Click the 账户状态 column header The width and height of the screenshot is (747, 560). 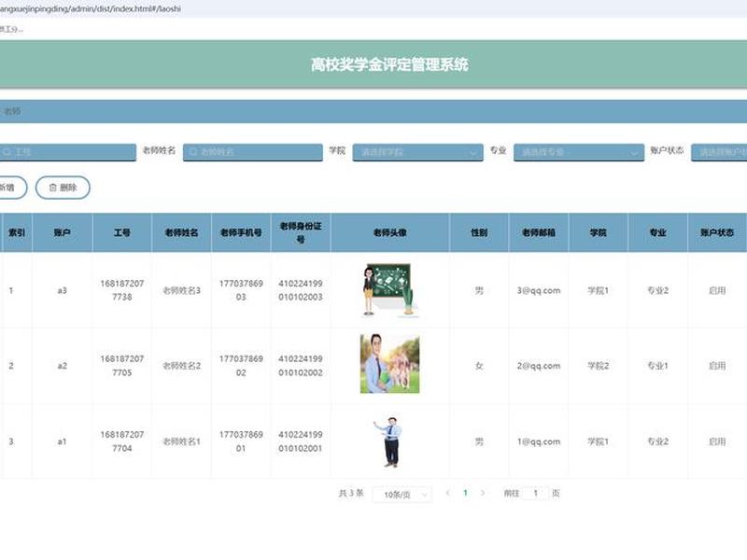coord(717,232)
